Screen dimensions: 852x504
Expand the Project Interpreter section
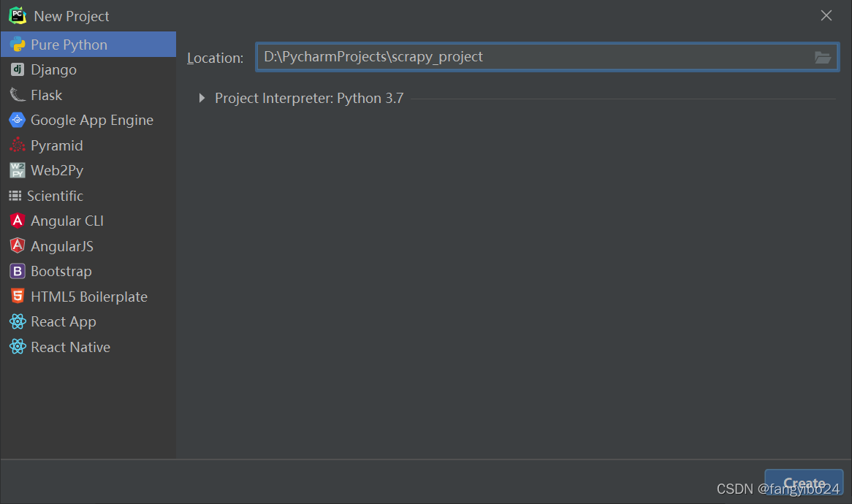(202, 99)
